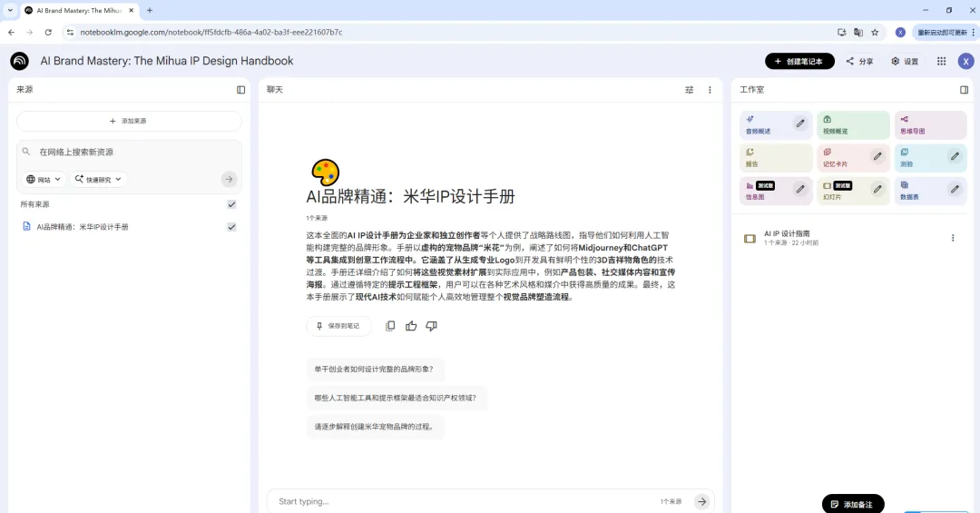Viewport: 980px width, 513px height.
Task: Open 设置 settings
Action: pos(905,61)
